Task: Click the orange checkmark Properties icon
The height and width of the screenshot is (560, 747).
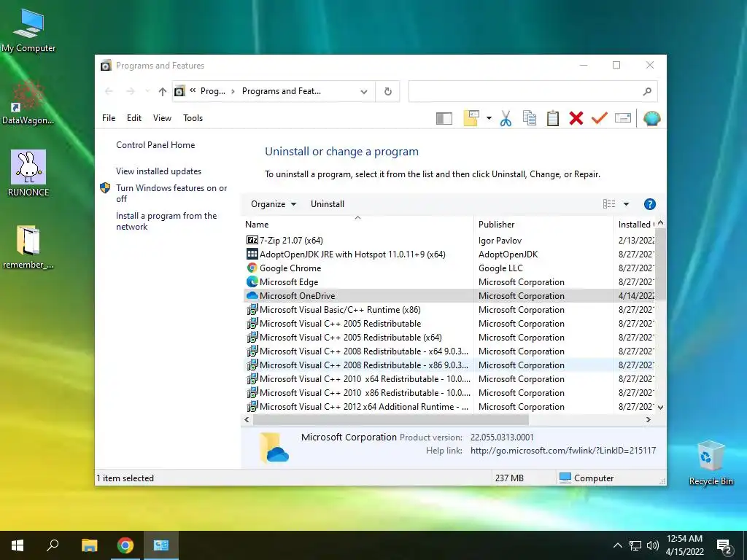Action: point(600,117)
